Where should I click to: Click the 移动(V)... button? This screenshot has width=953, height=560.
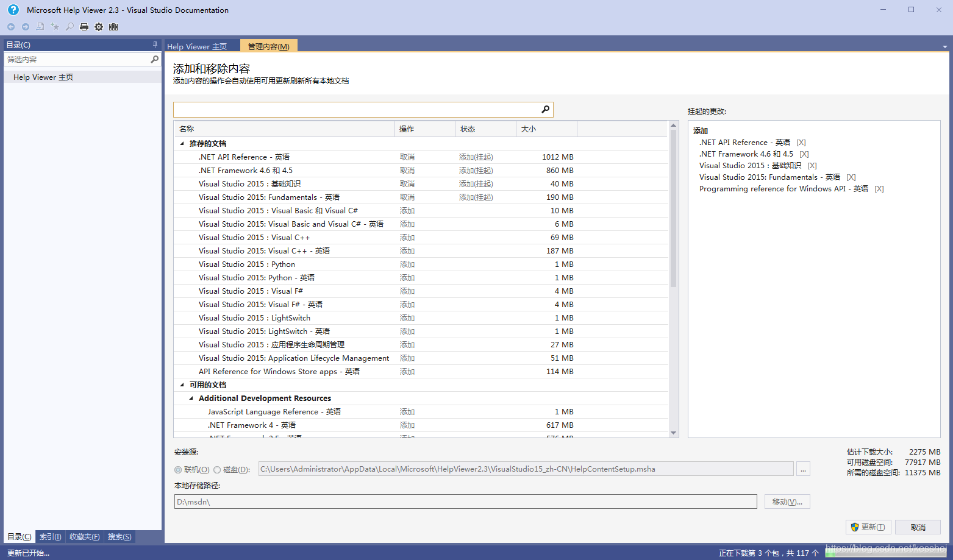click(787, 502)
